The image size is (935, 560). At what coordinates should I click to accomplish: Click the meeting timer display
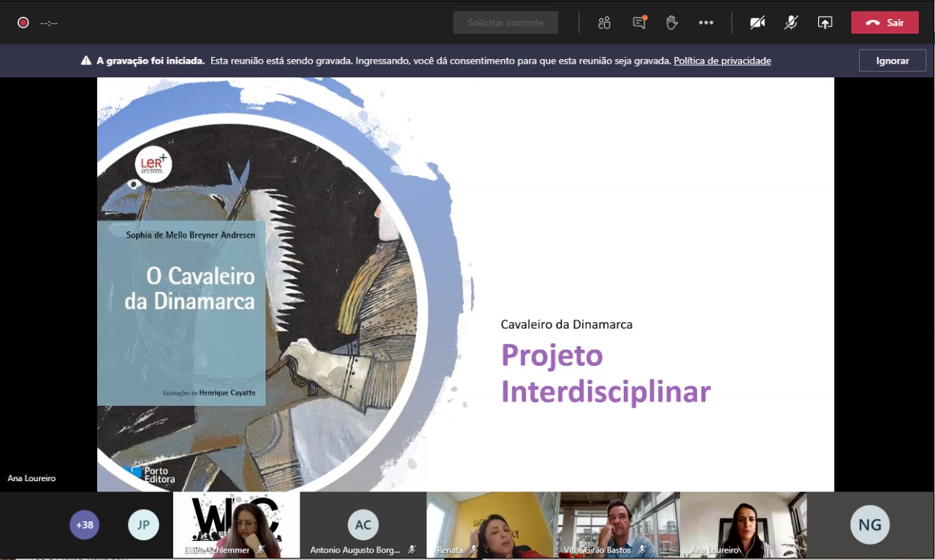tap(49, 23)
